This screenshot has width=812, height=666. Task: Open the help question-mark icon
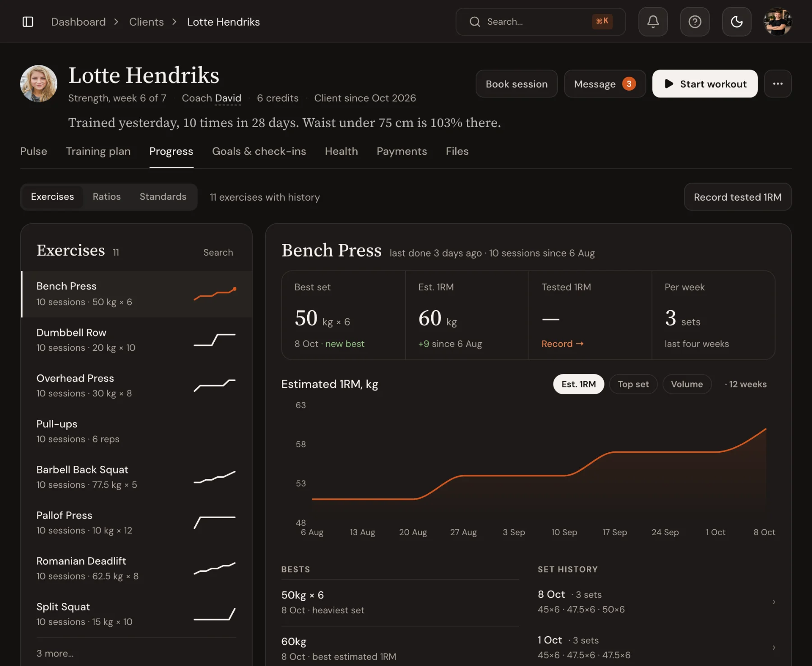coord(695,22)
